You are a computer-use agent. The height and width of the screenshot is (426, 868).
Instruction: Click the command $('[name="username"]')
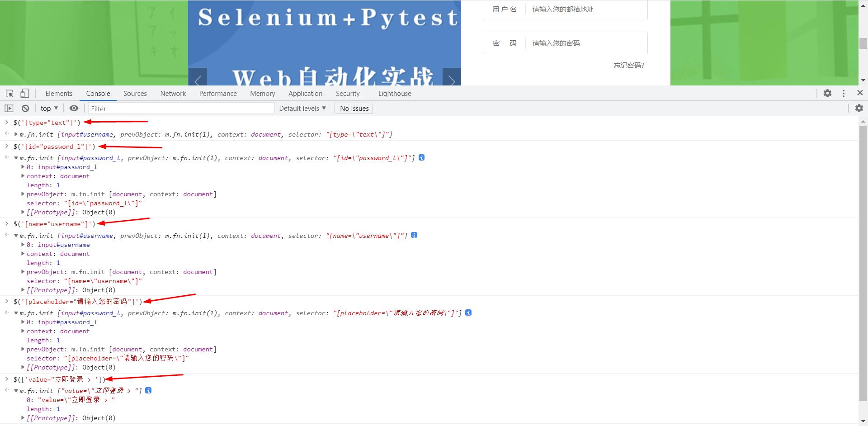54,224
